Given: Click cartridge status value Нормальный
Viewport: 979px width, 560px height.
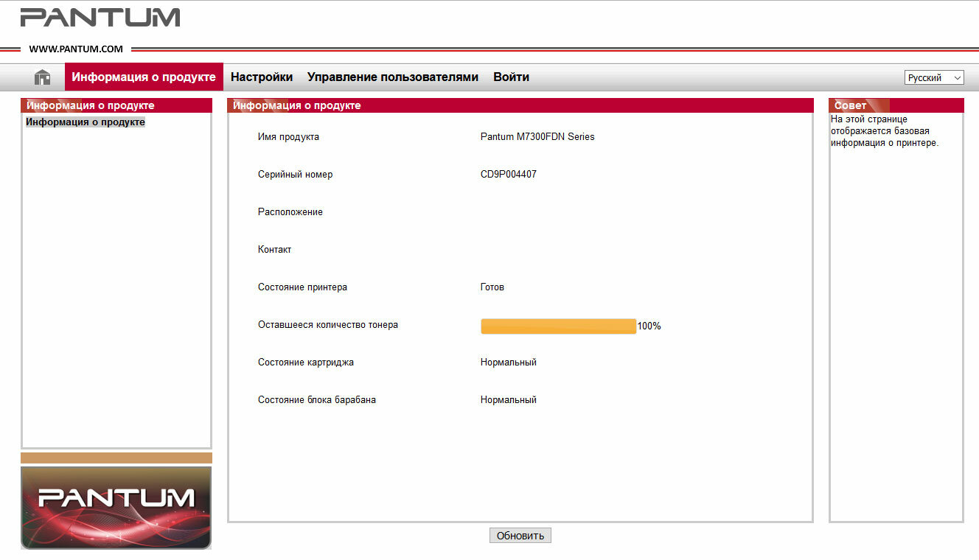Looking at the screenshot, I should [509, 363].
